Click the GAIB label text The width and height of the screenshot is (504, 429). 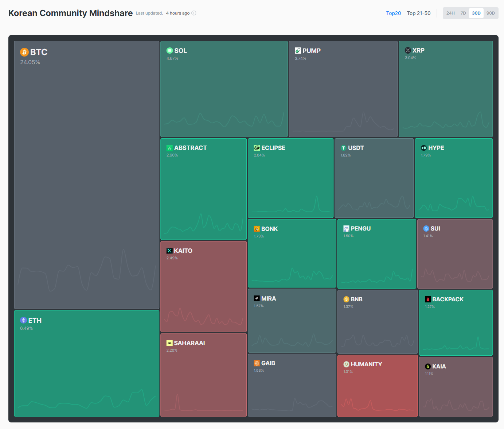[268, 363]
